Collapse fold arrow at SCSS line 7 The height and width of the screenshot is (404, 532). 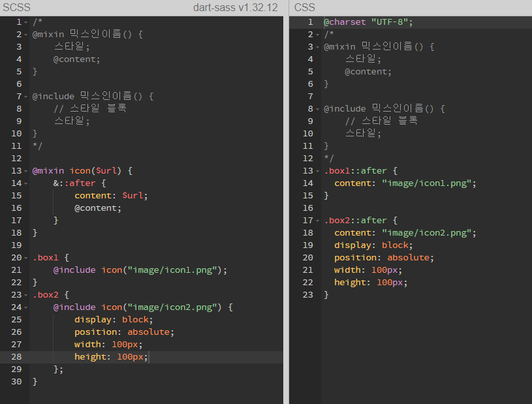pos(26,97)
